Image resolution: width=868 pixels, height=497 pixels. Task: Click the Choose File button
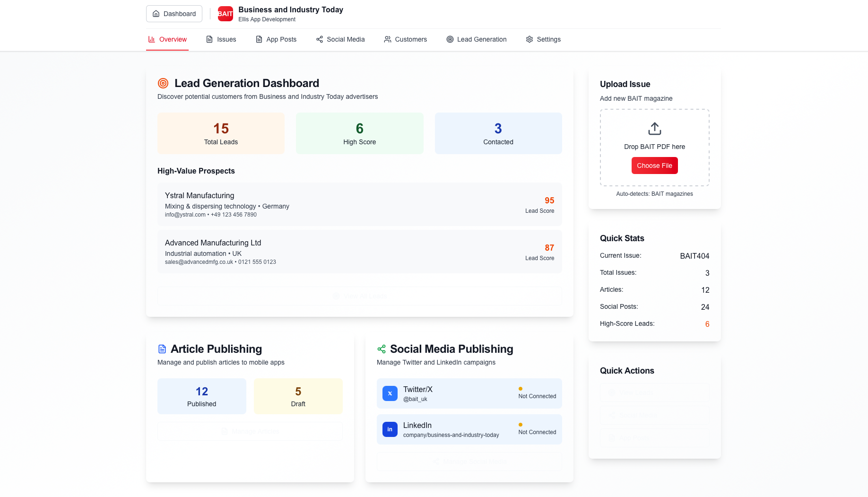coord(654,166)
